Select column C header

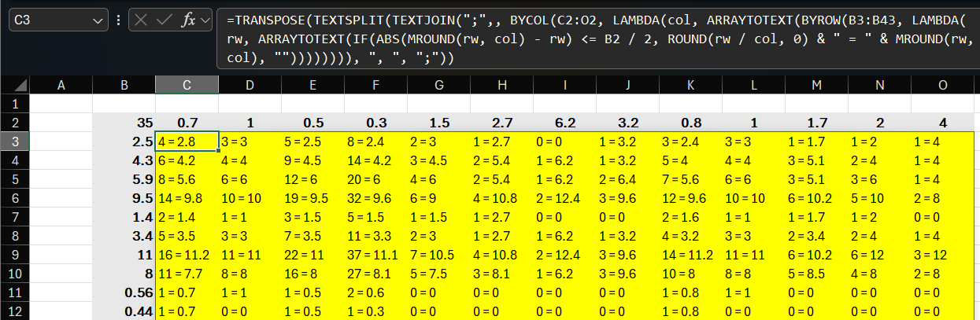187,84
